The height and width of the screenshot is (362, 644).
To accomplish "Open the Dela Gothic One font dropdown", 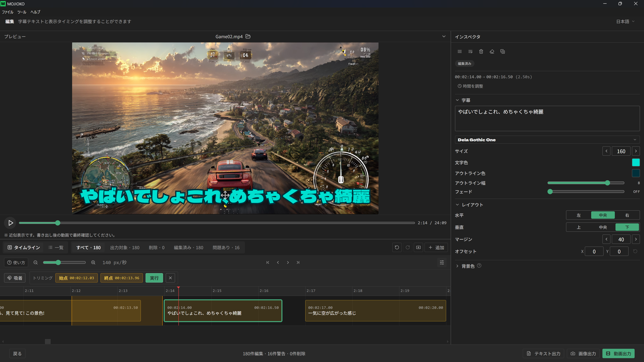I will [x=547, y=140].
